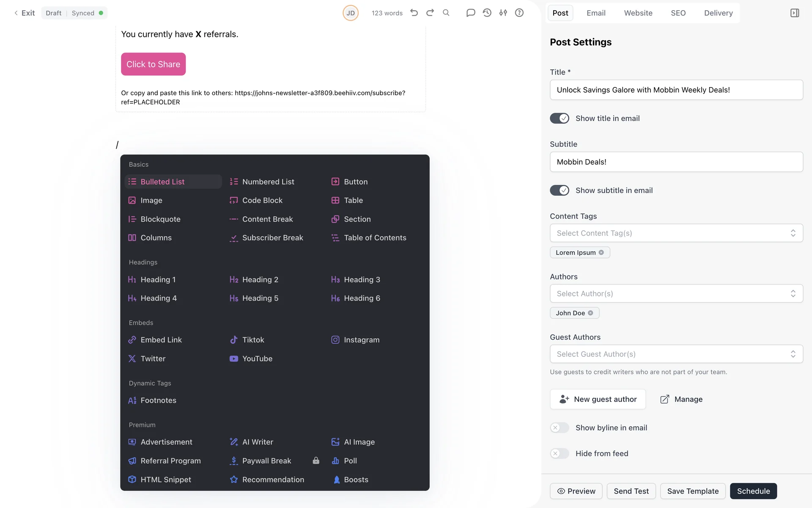Click the redo arrow icon
This screenshot has width=812, height=508.
pos(430,13)
